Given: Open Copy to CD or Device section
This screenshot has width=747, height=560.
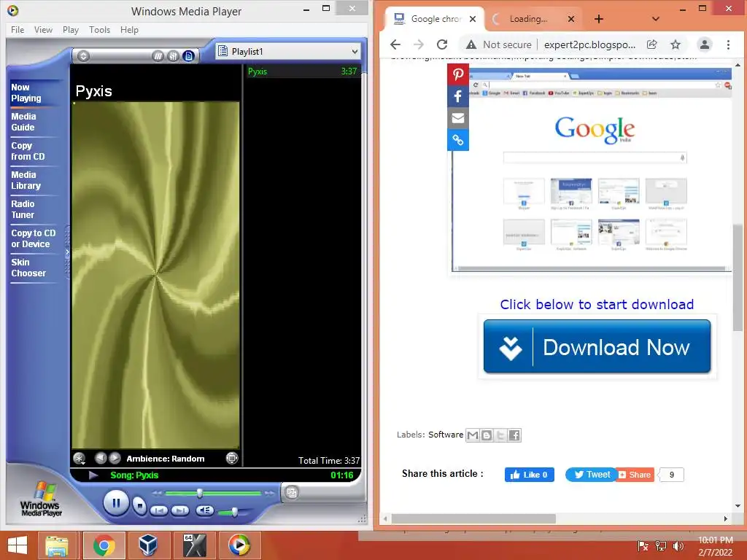Looking at the screenshot, I should (x=34, y=238).
